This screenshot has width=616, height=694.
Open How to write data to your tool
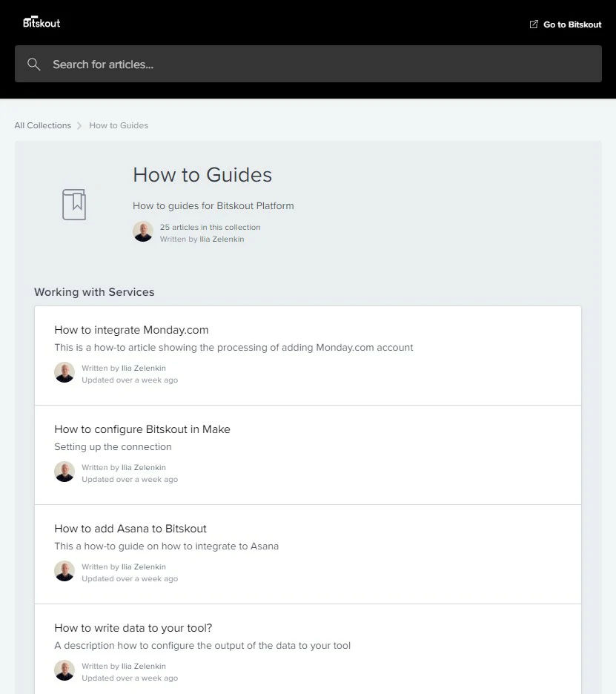(308, 650)
